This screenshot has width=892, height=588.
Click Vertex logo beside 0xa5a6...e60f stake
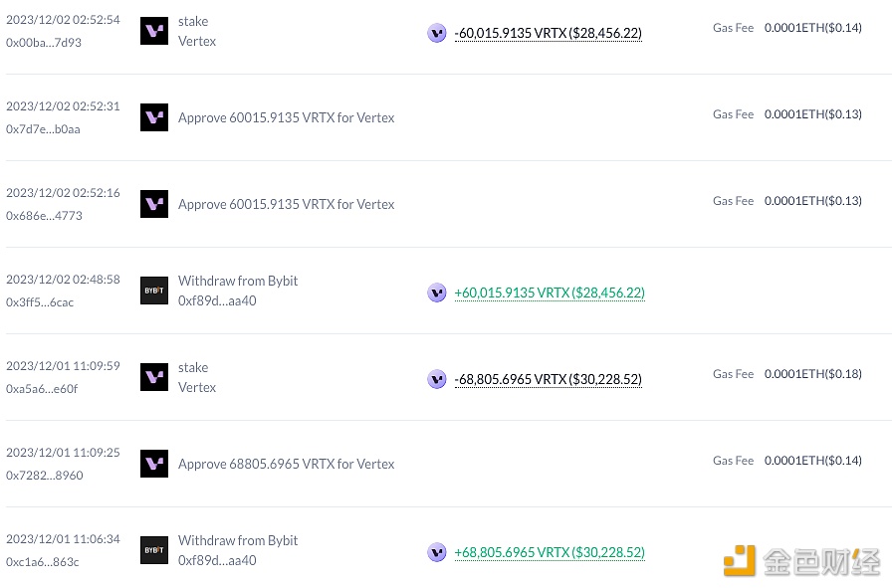[x=154, y=377]
